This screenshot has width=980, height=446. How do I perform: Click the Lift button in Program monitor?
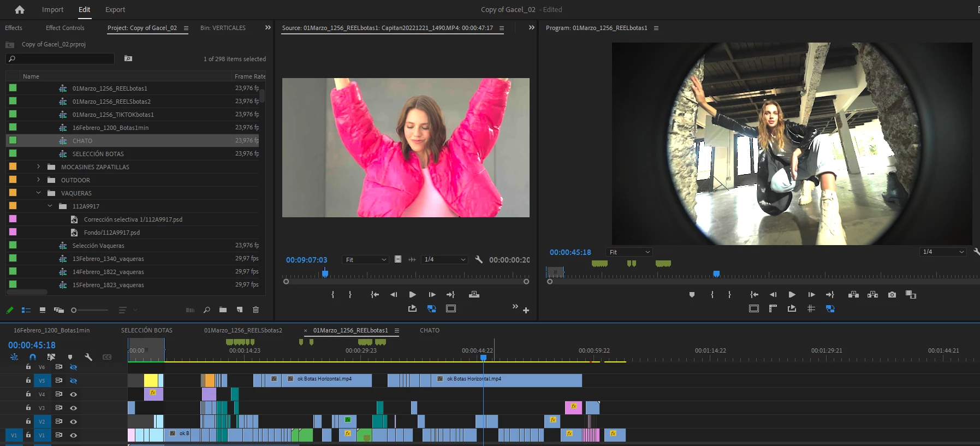coord(853,295)
